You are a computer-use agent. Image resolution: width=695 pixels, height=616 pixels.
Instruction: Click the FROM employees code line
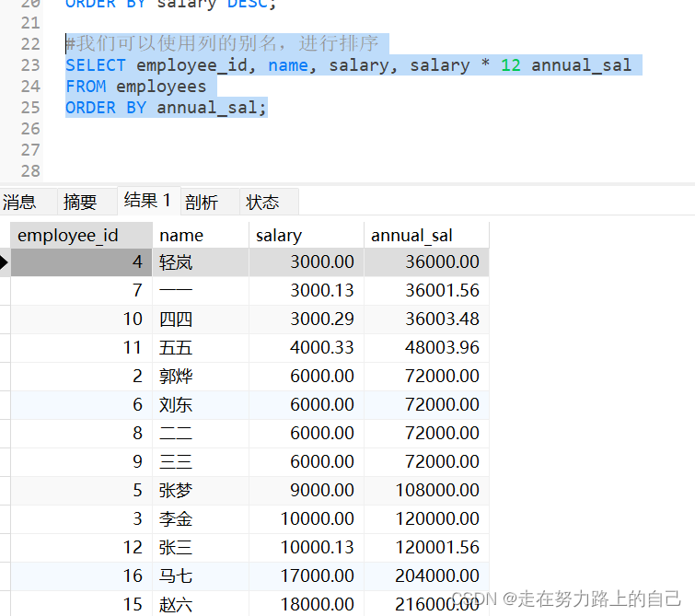pos(136,87)
